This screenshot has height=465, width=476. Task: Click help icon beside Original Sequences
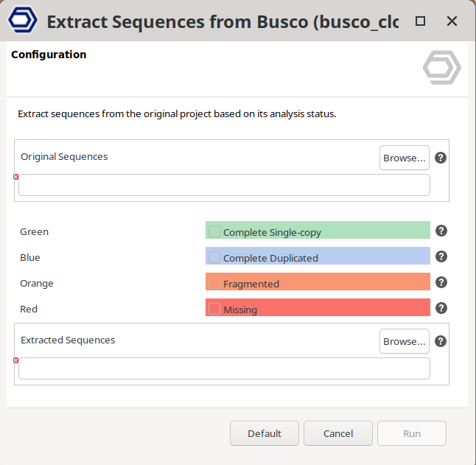point(441,158)
